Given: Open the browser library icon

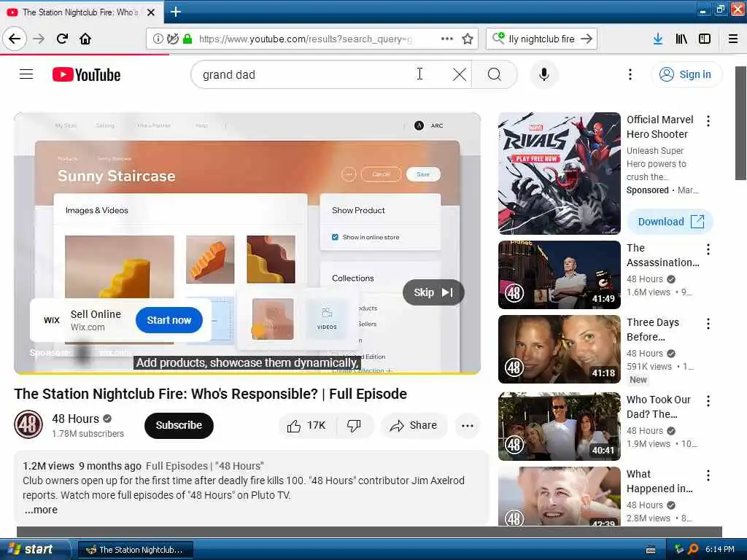Looking at the screenshot, I should click(681, 39).
